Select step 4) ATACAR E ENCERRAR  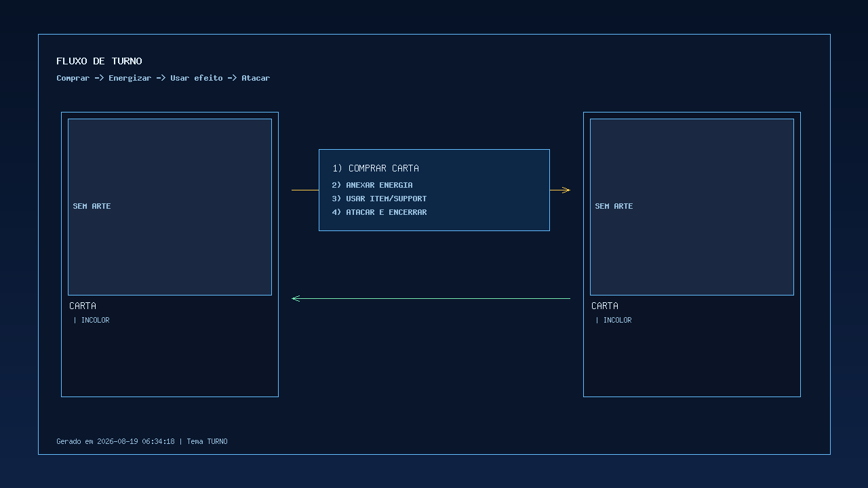379,212
